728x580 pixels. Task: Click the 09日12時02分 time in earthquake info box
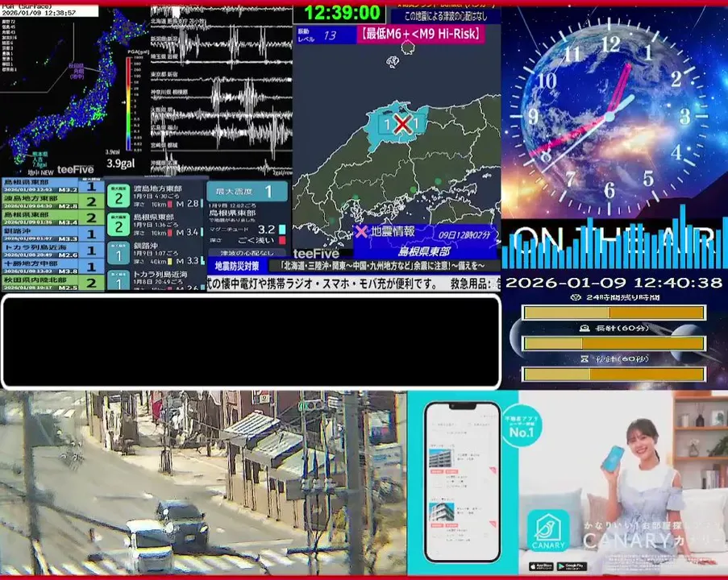[x=464, y=234]
